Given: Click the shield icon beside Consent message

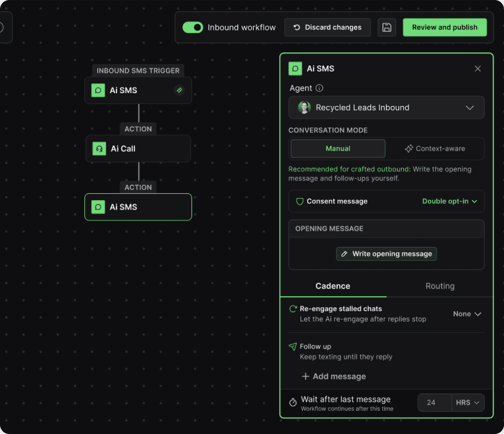Looking at the screenshot, I should click(300, 201).
